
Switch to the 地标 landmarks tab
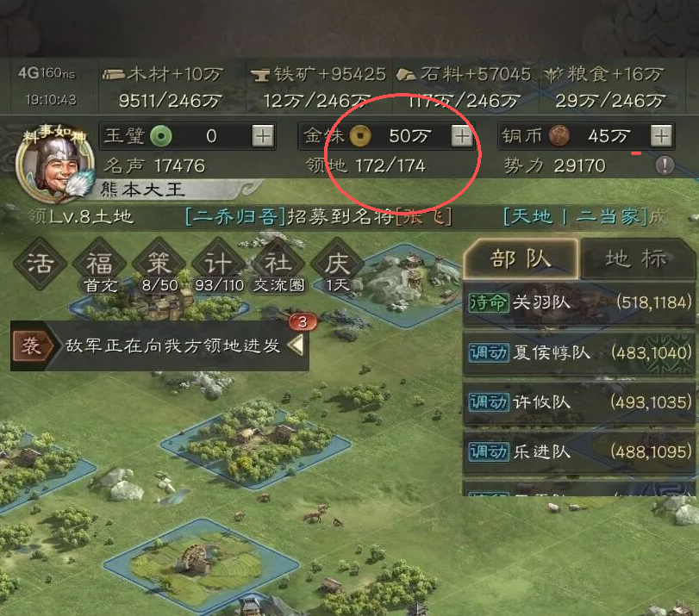click(x=637, y=259)
